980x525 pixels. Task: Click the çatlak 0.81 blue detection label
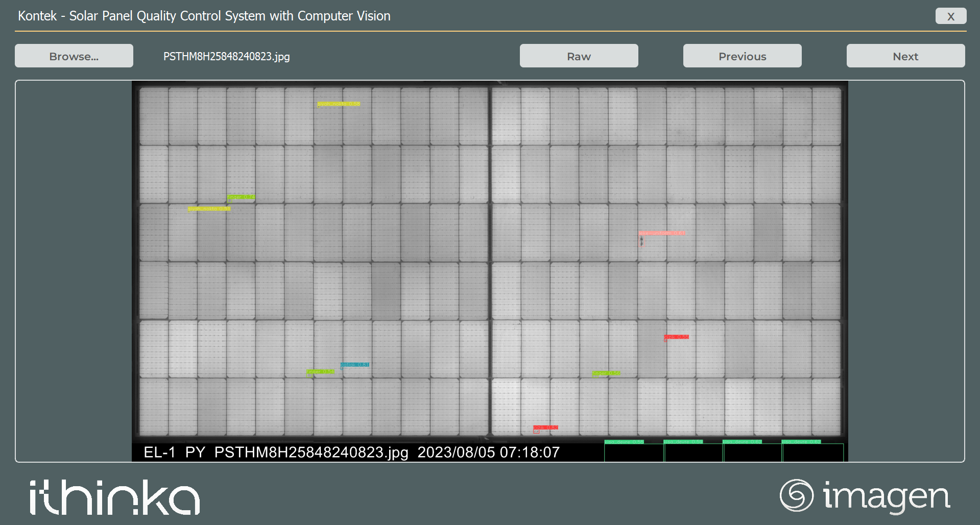coord(354,365)
